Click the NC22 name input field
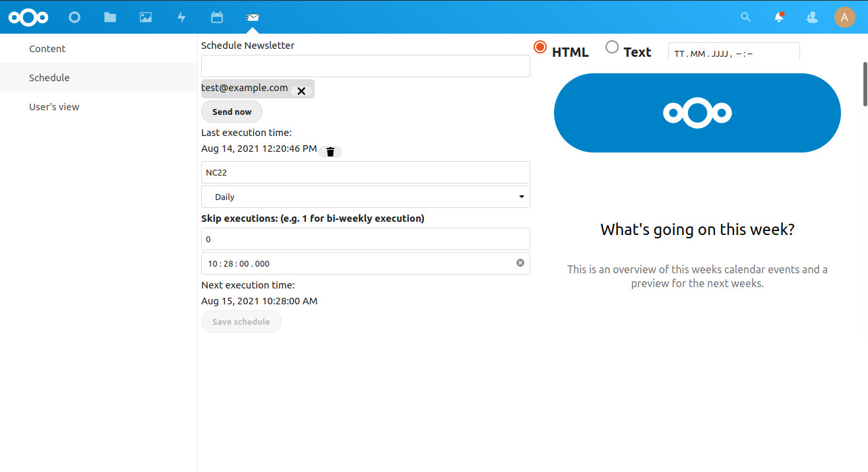 (x=365, y=172)
